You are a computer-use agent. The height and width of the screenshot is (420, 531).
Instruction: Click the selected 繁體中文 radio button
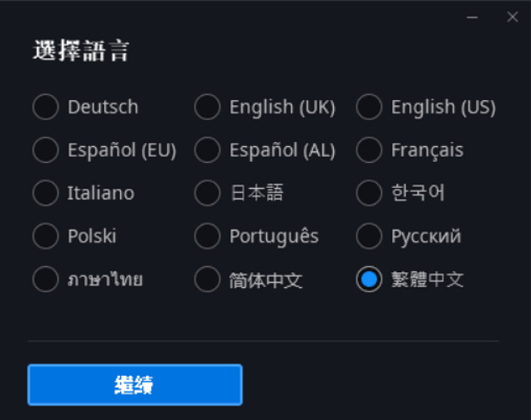[369, 279]
